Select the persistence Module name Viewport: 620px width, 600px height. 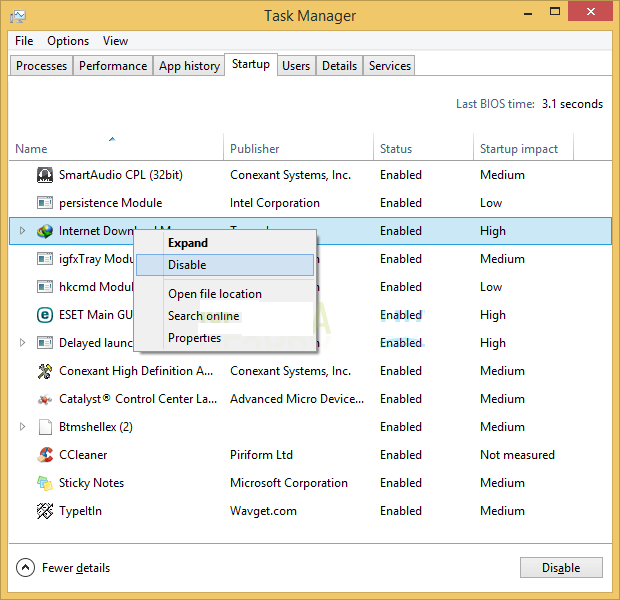tap(111, 203)
